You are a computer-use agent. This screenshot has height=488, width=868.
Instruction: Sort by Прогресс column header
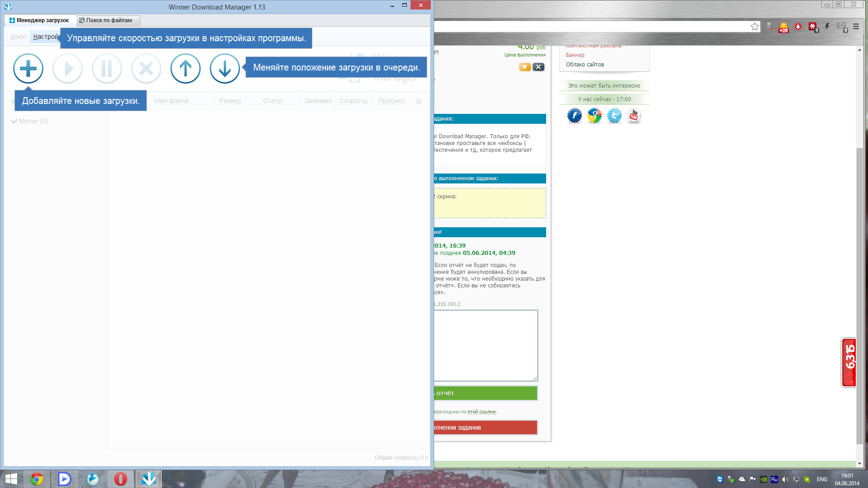pos(392,101)
